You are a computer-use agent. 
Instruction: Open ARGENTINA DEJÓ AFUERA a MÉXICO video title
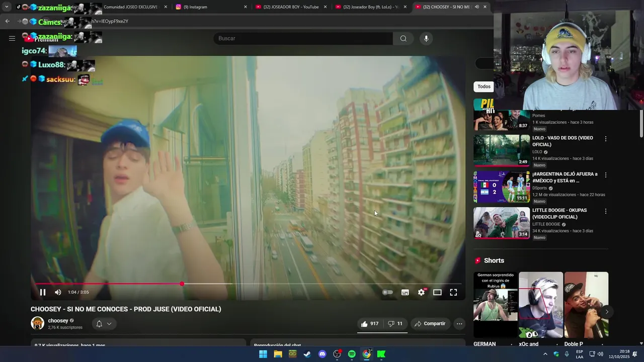click(565, 177)
